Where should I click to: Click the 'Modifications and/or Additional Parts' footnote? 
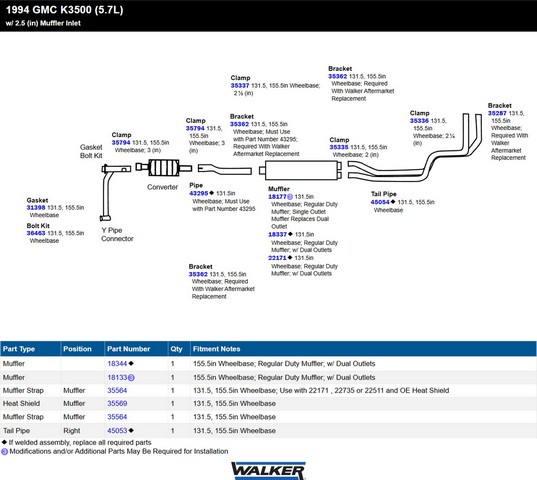[119, 451]
